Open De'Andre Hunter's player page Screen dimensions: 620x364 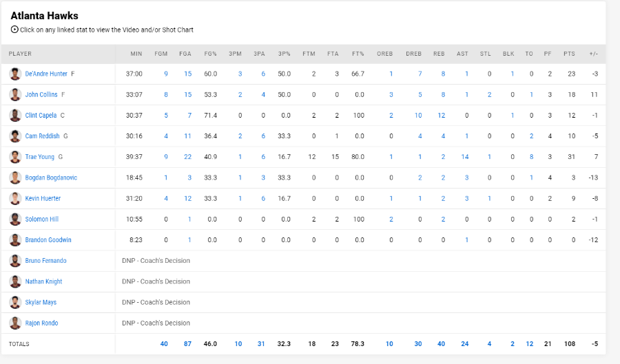point(46,74)
